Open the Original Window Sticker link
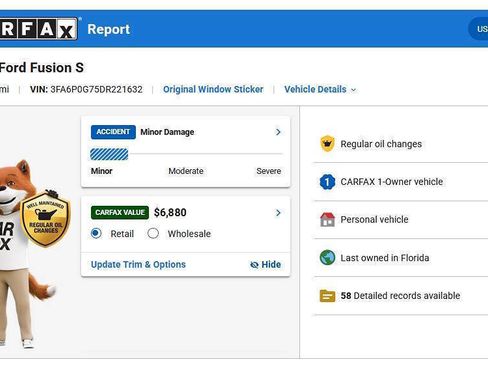The image size is (488, 366). (x=213, y=89)
